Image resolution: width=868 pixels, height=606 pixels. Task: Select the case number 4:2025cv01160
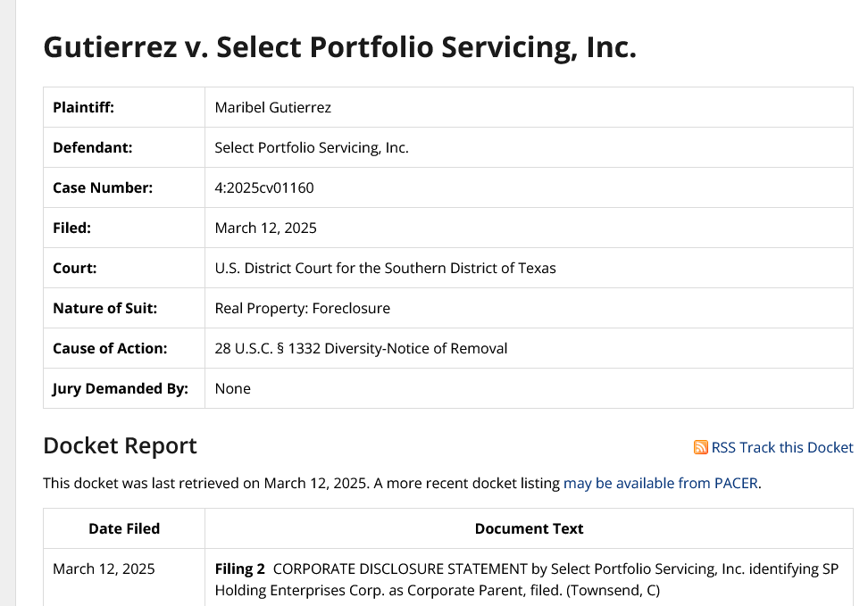tap(264, 187)
